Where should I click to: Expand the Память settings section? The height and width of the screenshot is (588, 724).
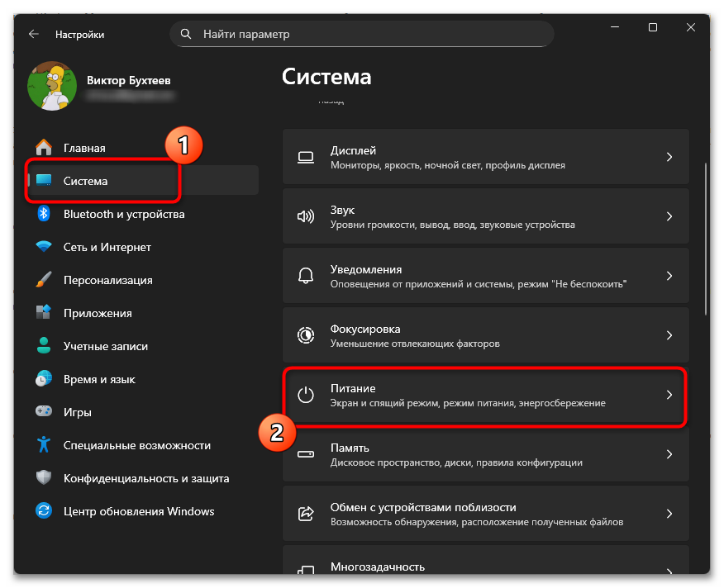point(669,454)
